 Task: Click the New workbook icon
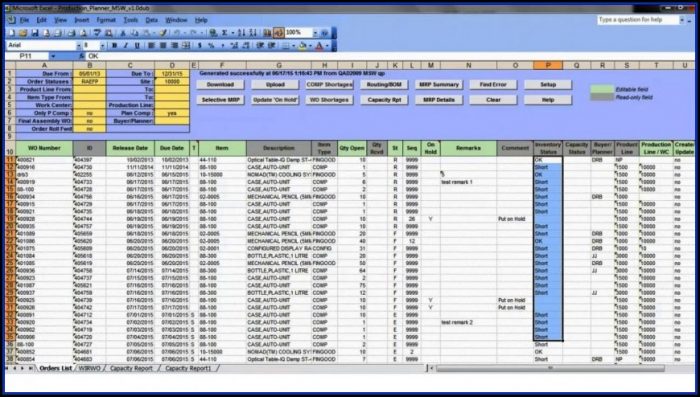pos(12,33)
